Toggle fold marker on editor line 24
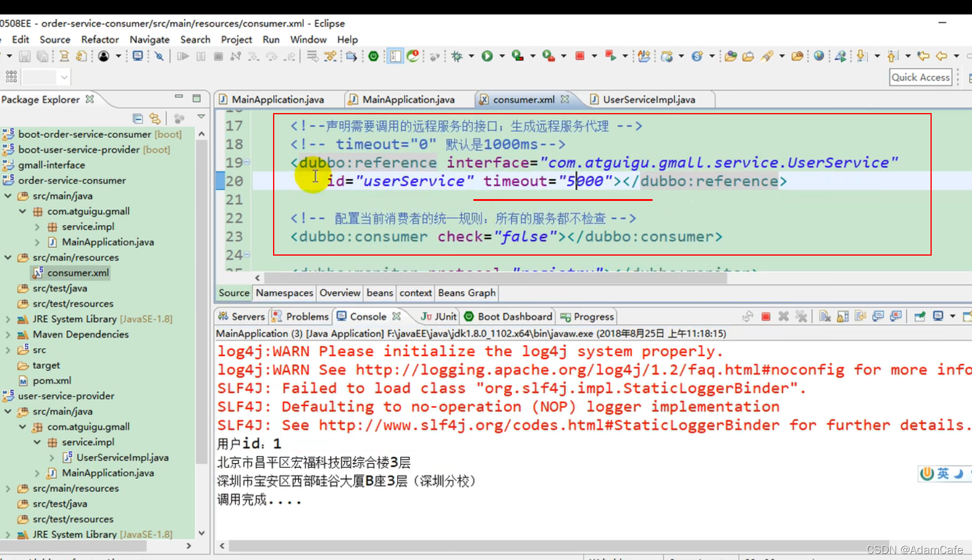Screen dimensions: 972x560 [x=247, y=254]
